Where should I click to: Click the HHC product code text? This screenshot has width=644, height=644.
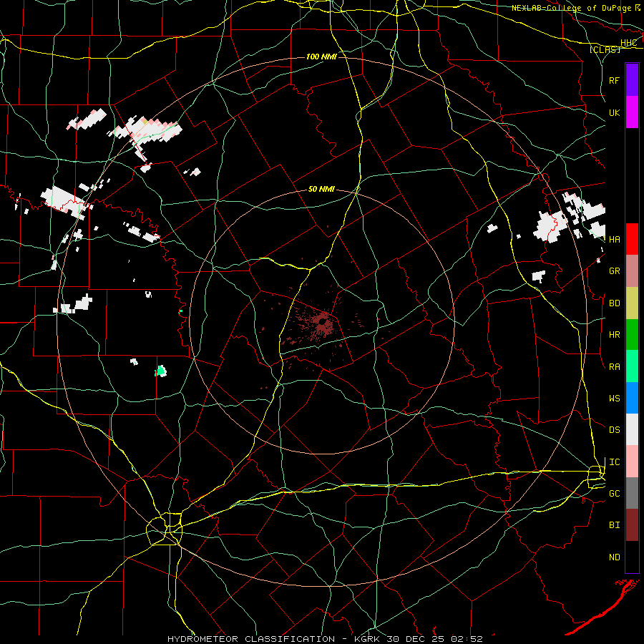click(629, 43)
